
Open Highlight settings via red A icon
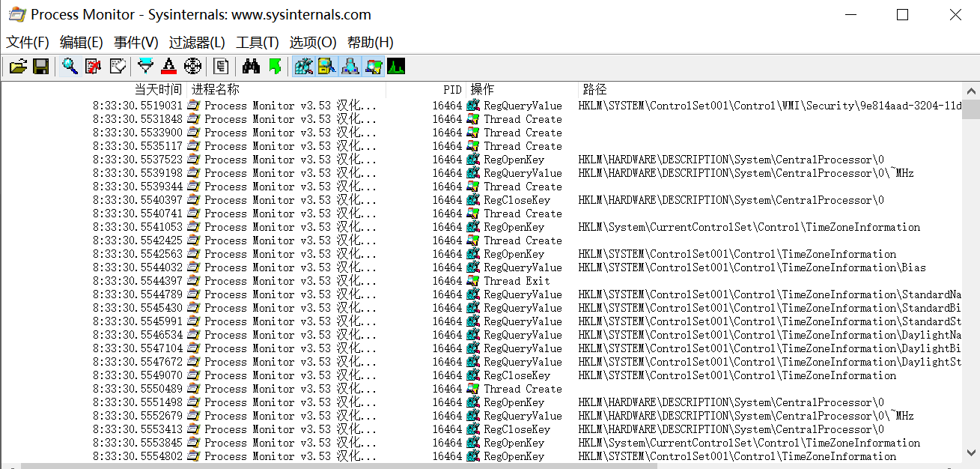tap(169, 67)
